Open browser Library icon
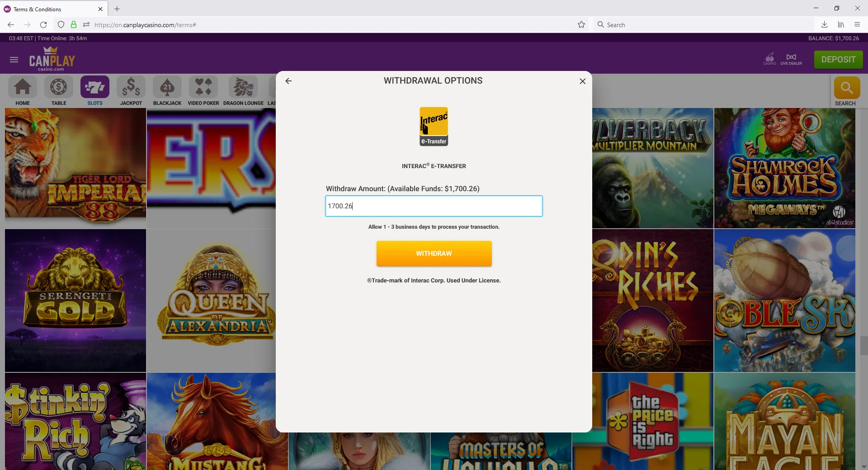This screenshot has width=868, height=470. click(841, 25)
